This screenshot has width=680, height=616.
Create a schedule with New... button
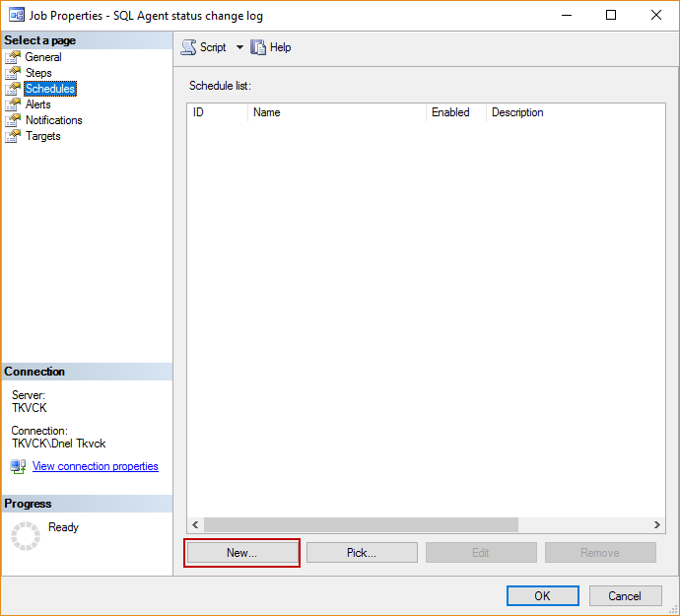click(x=242, y=553)
